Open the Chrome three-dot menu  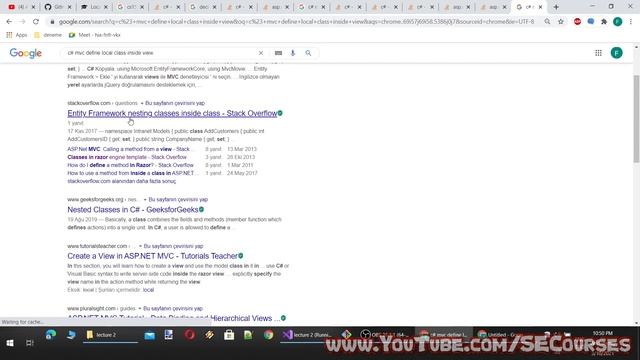[631, 22]
